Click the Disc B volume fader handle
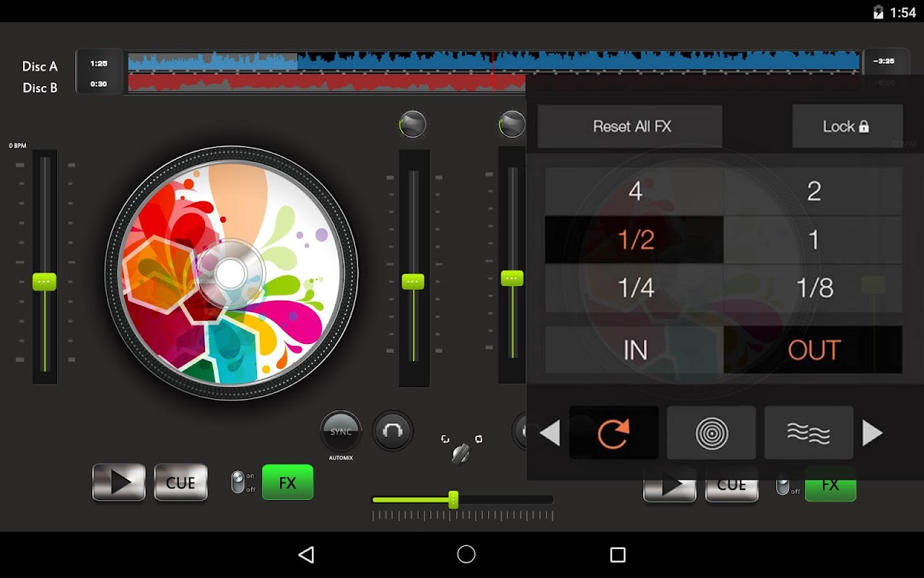Viewport: 924px width, 578px height. click(512, 277)
